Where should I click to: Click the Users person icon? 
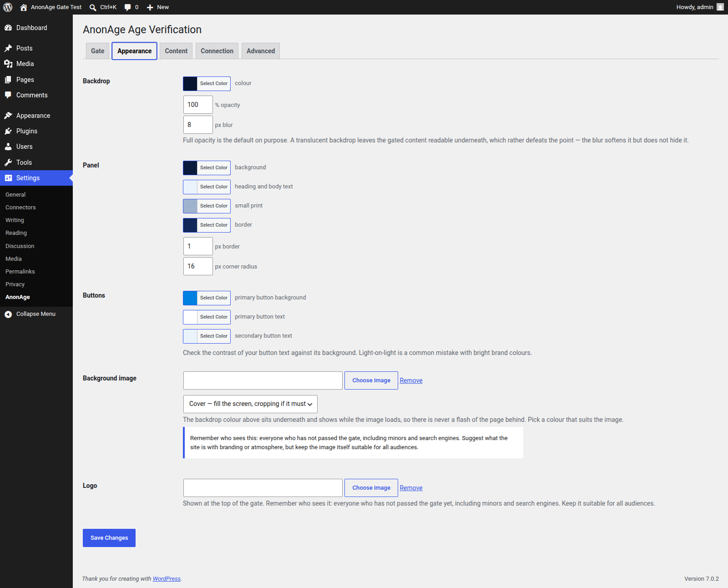coord(8,147)
